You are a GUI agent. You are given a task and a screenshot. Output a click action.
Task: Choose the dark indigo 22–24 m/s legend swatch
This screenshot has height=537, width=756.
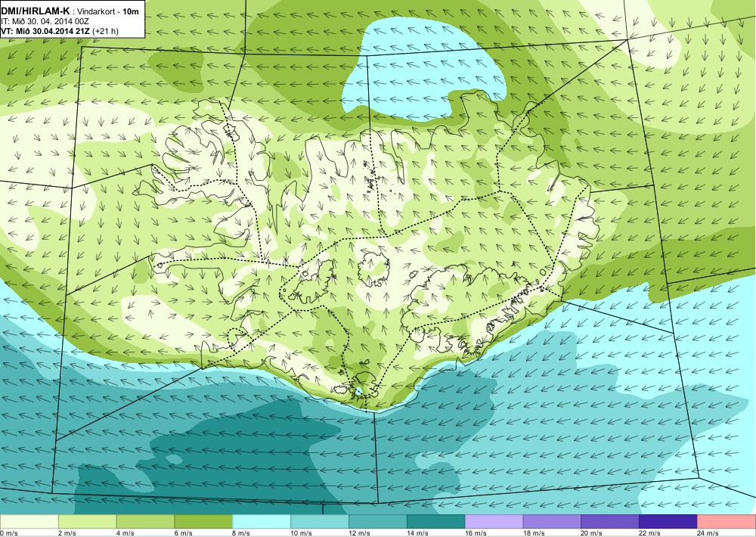click(x=668, y=522)
